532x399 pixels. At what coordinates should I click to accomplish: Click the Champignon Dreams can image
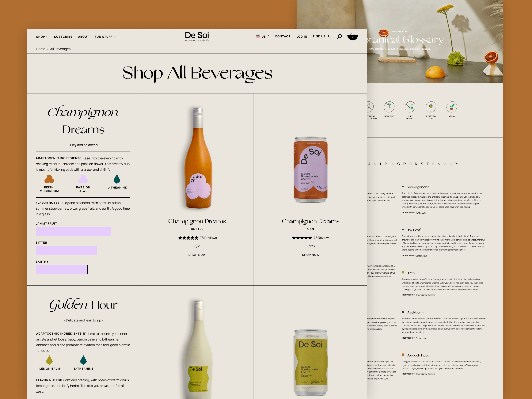tap(310, 170)
